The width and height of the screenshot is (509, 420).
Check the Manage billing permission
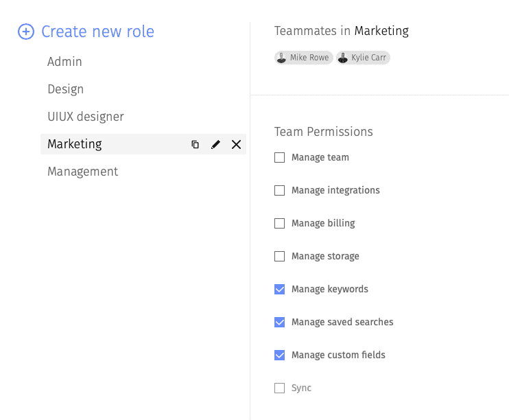click(x=279, y=224)
